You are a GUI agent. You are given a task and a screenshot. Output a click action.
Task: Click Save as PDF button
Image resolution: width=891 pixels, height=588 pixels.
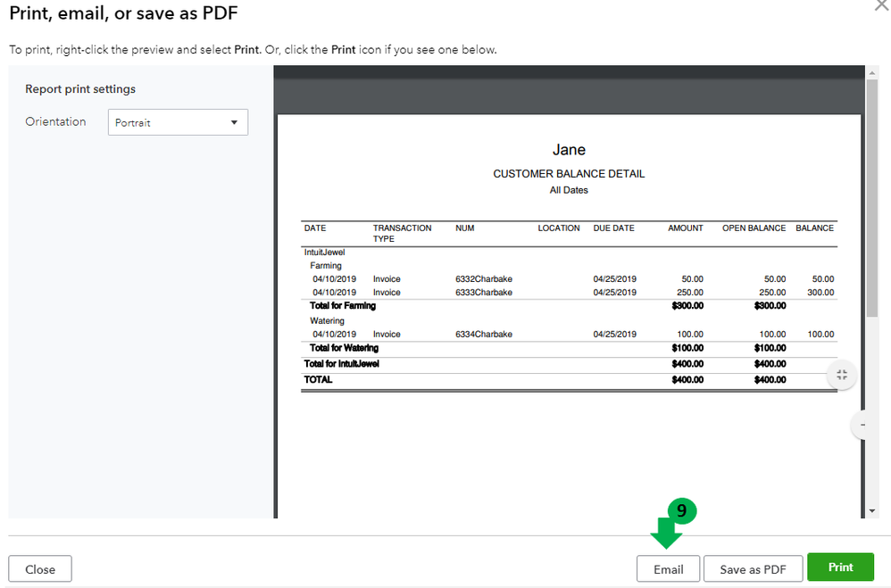coord(753,568)
